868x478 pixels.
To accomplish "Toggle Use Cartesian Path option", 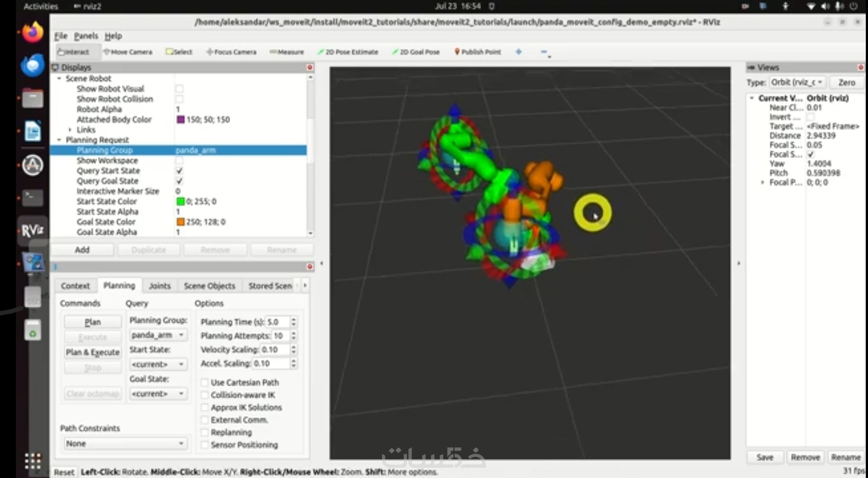I will pyautogui.click(x=204, y=382).
